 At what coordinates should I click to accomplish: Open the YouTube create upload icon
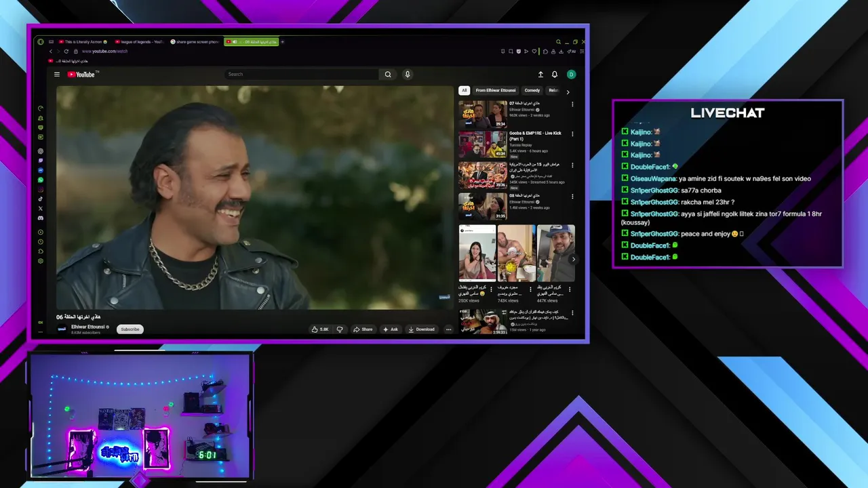click(540, 75)
